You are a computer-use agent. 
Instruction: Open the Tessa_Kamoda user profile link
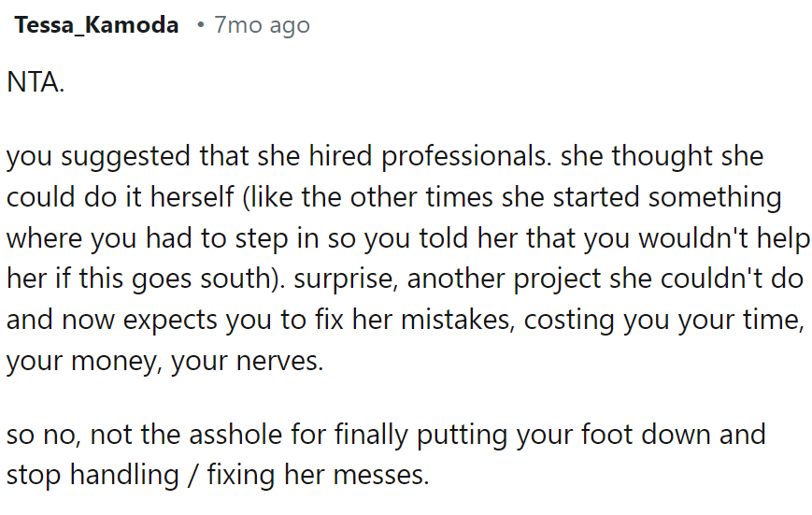pos(96,26)
